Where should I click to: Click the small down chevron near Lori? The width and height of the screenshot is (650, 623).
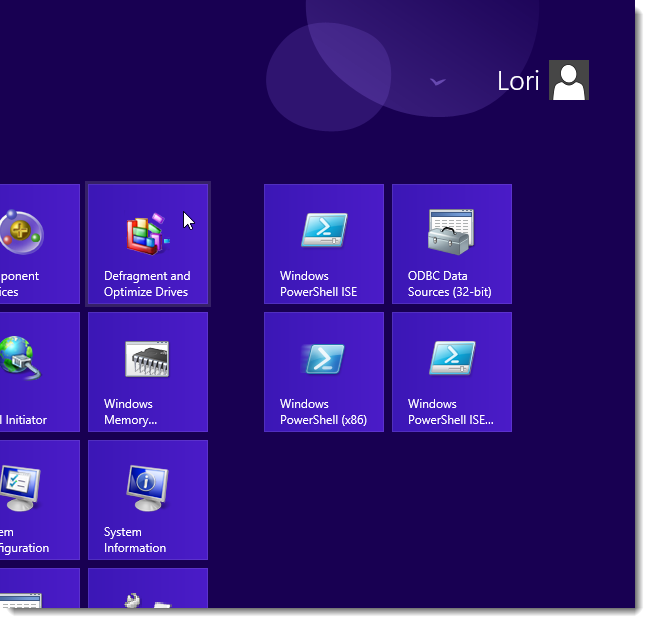(437, 82)
